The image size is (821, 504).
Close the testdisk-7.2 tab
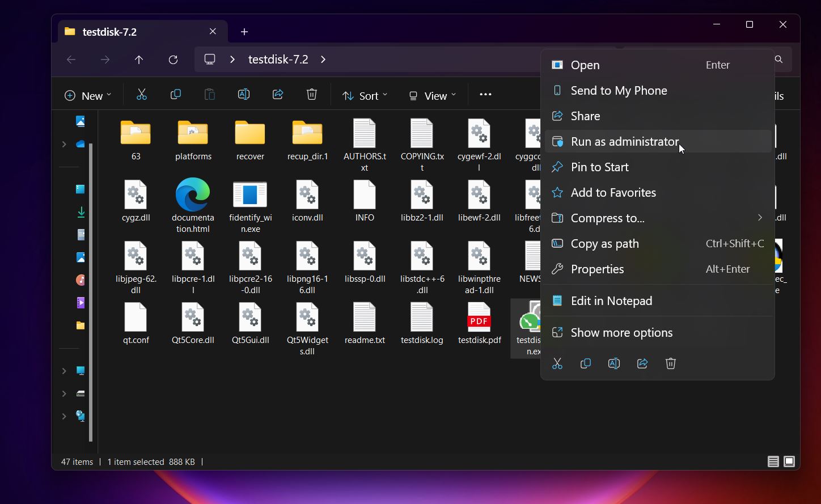[213, 31]
